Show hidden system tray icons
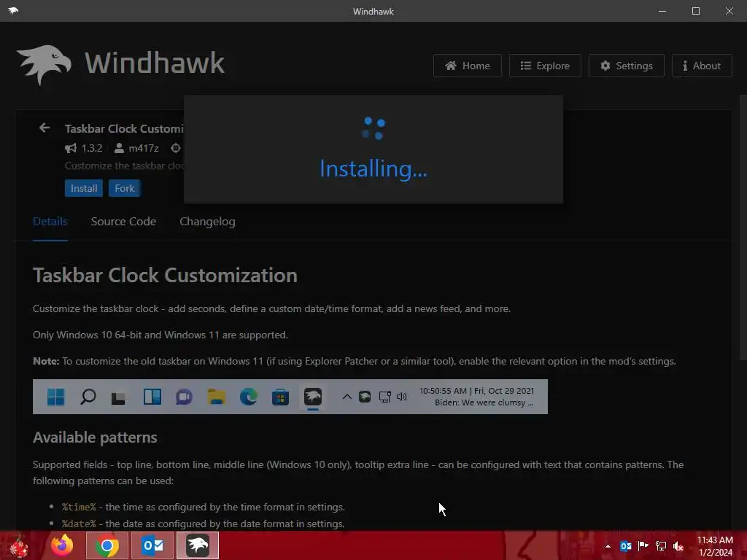 (608, 546)
